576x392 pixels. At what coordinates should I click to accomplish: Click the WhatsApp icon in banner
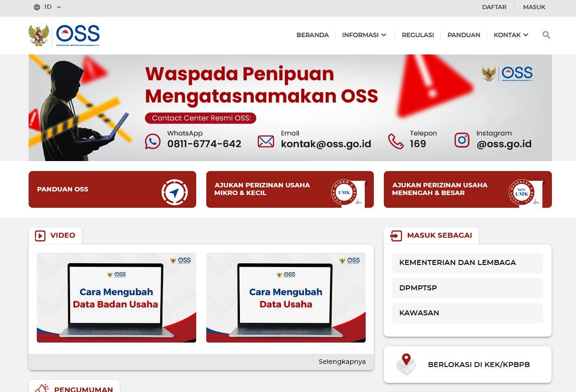coord(153,141)
